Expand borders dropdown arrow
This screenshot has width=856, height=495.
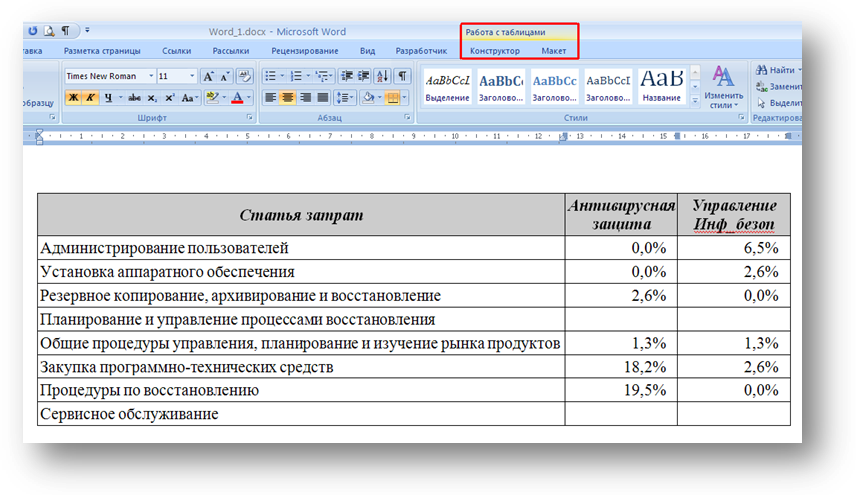tap(404, 98)
